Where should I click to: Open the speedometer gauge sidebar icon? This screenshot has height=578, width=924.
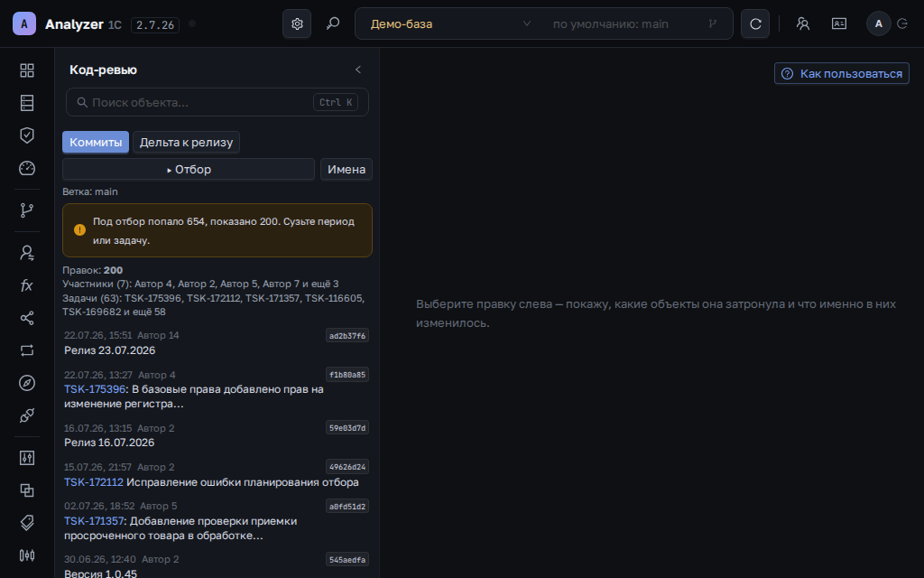[x=27, y=168]
